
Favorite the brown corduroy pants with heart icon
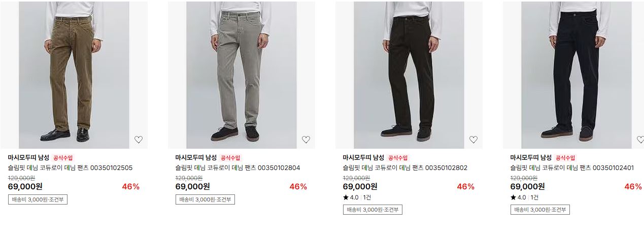(139, 140)
